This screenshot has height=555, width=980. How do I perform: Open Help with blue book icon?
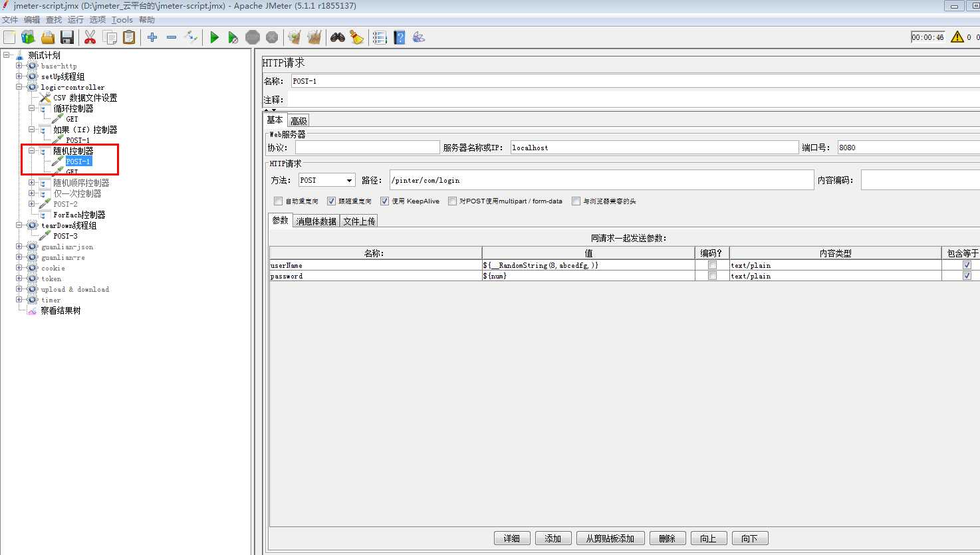pyautogui.click(x=399, y=37)
